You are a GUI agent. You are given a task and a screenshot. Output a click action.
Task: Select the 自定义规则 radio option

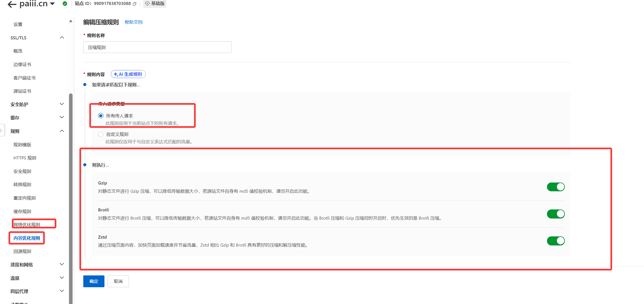pos(101,134)
